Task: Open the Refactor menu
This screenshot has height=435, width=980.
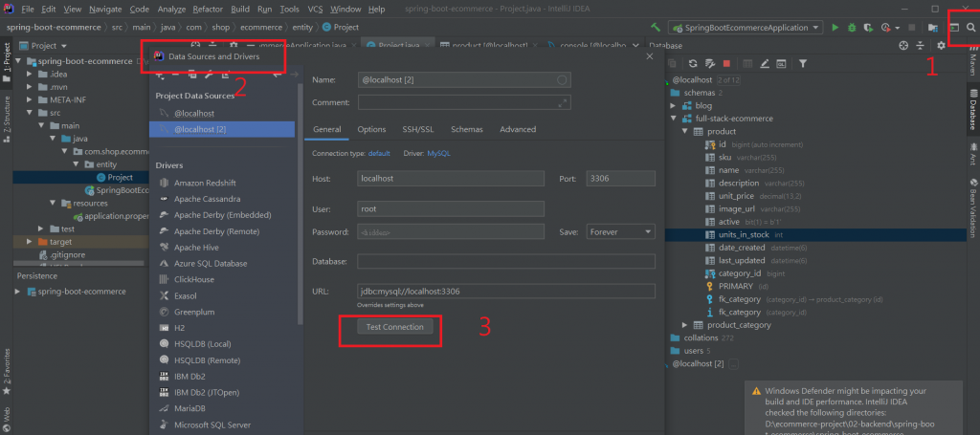Action: 209,10
